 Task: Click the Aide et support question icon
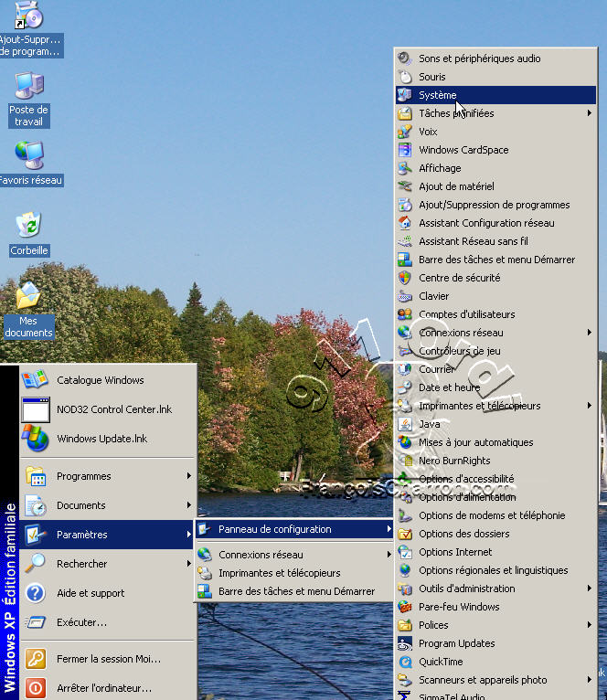36,593
